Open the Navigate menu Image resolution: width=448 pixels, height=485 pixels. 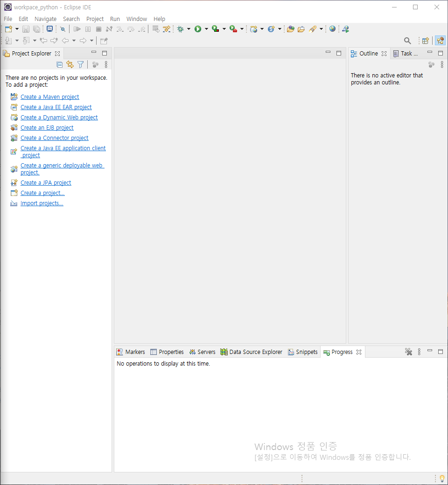tap(46, 19)
